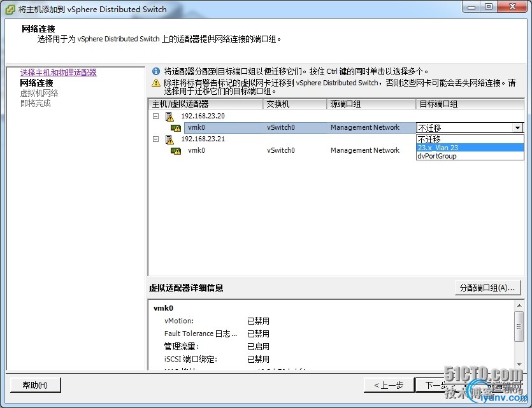
Task: Choose 不迁移 in the dropdown list
Action: 470,139
